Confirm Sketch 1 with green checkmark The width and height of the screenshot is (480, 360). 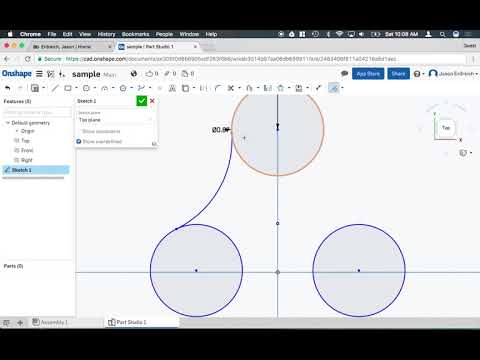click(142, 101)
